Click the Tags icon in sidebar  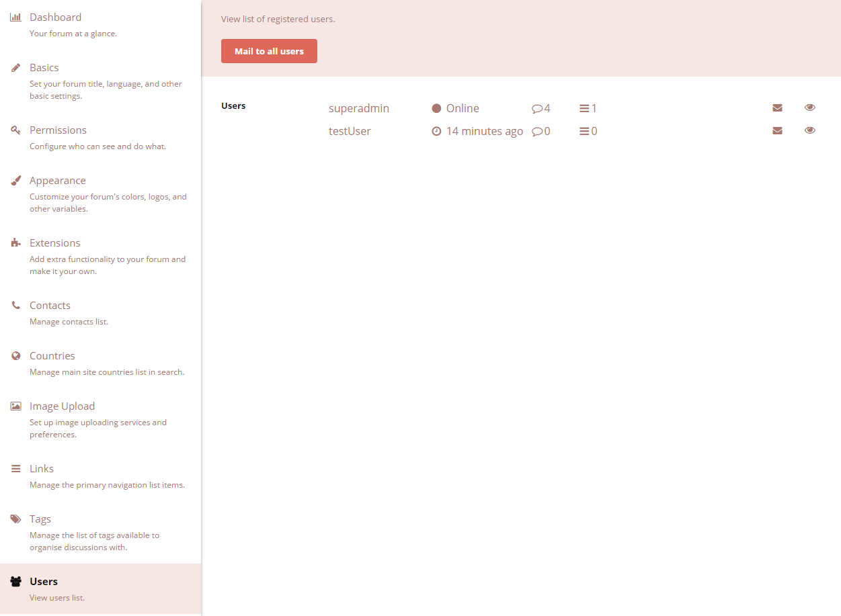tap(15, 519)
